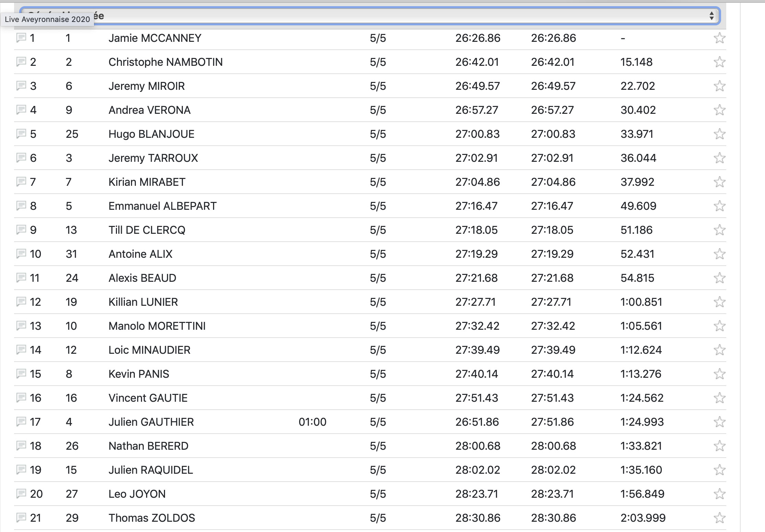Screen dimensions: 765x532
Task: Open the comment icon next to Kevin PANIS
Action: click(21, 373)
